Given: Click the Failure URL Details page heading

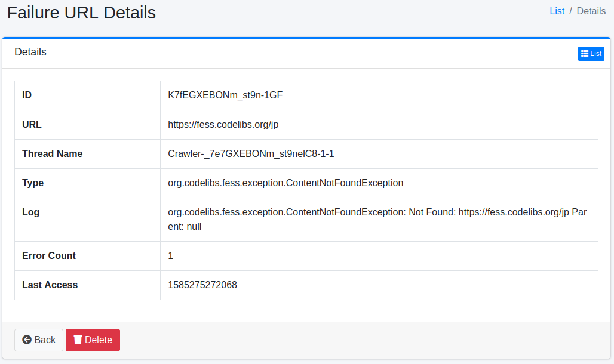Looking at the screenshot, I should [x=81, y=13].
